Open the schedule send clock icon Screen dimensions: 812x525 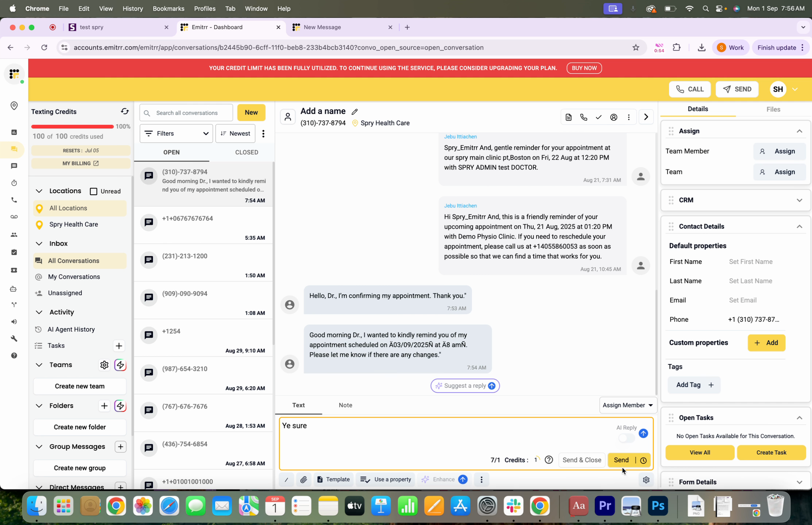pos(643,460)
